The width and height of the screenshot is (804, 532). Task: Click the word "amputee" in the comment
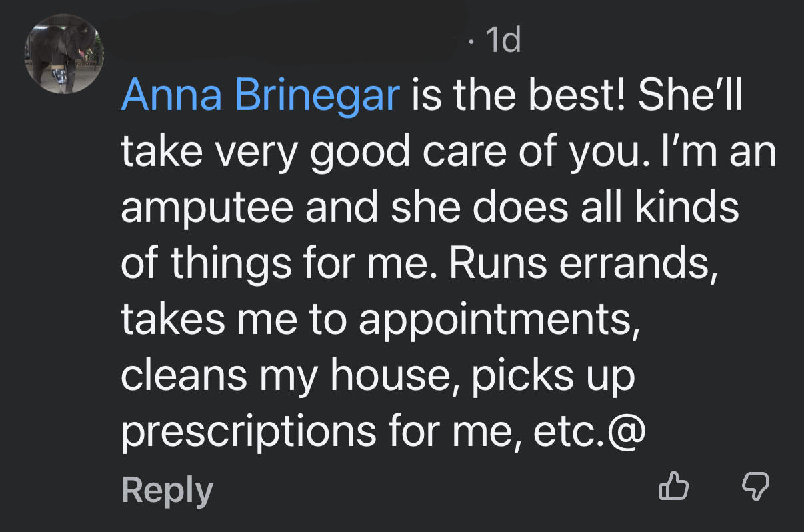[x=207, y=208]
